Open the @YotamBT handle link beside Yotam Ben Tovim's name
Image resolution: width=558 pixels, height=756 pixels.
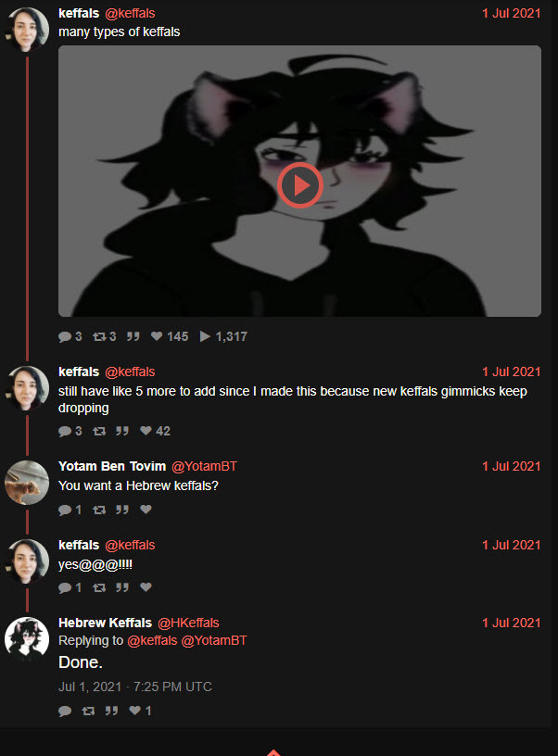click(204, 466)
